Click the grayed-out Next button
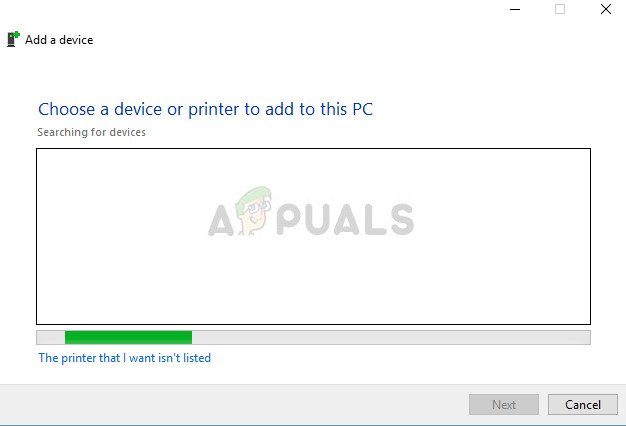This screenshot has height=426, width=626. pyautogui.click(x=504, y=404)
